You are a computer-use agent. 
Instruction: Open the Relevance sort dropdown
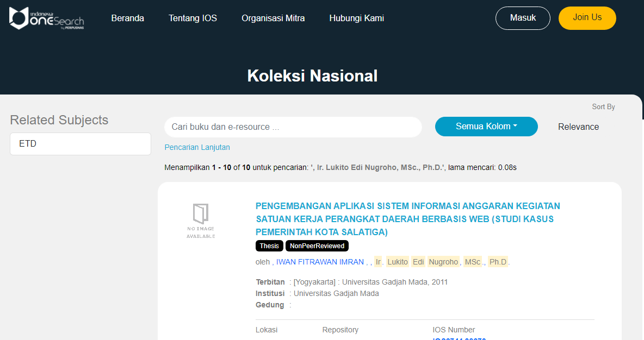coord(578,127)
